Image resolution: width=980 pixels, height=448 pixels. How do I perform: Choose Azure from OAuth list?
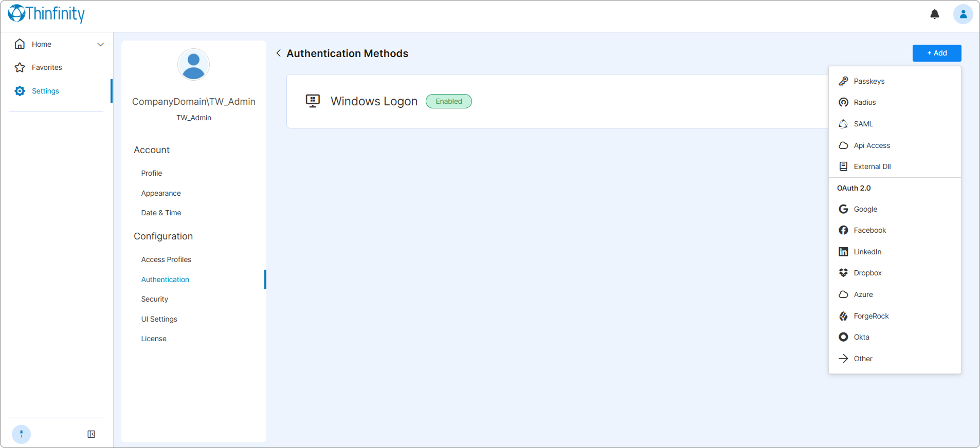click(x=895, y=294)
